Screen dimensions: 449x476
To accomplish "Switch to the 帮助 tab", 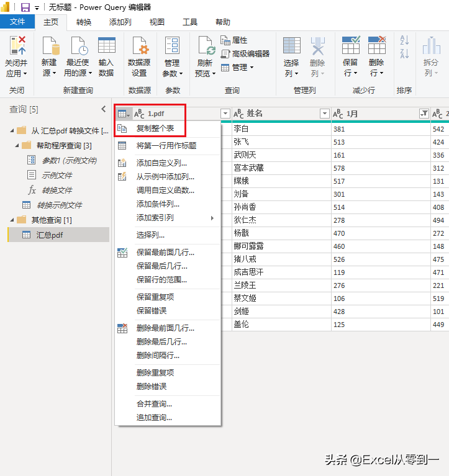I will click(x=223, y=22).
